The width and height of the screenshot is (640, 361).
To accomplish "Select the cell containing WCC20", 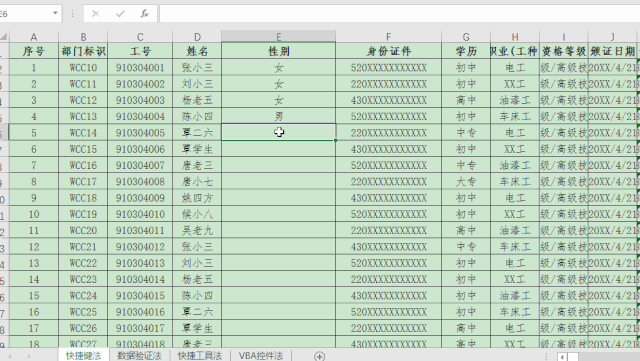I will [83, 231].
